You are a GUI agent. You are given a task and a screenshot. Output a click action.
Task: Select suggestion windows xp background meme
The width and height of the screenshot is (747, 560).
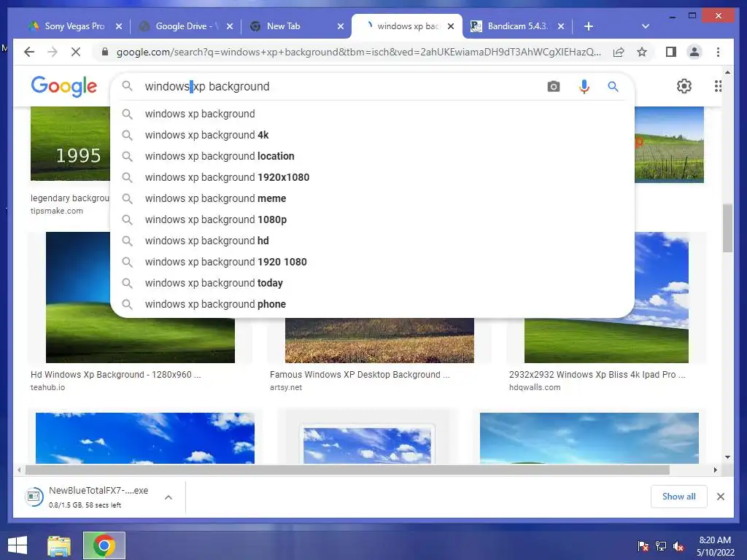click(372, 198)
